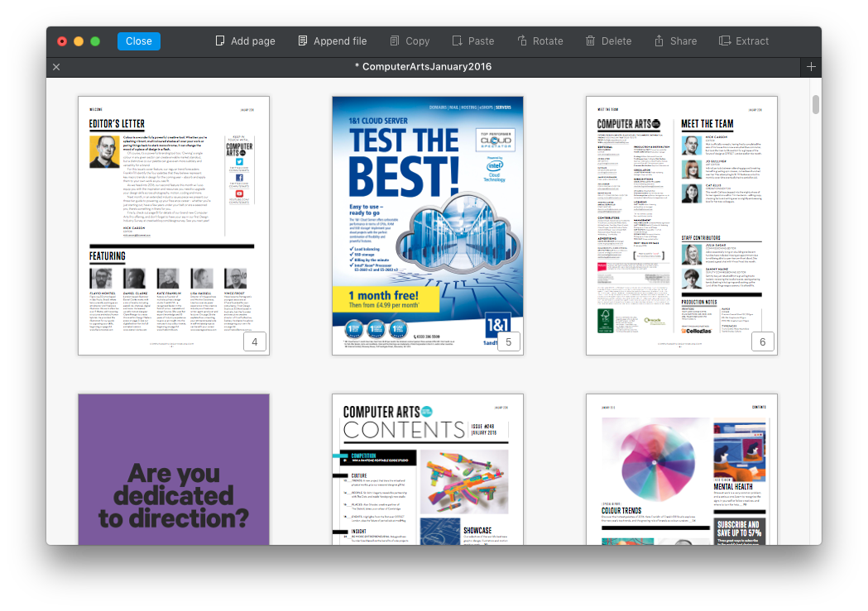This screenshot has height=611, width=868.
Task: Click the Append file icon
Action: [x=303, y=41]
